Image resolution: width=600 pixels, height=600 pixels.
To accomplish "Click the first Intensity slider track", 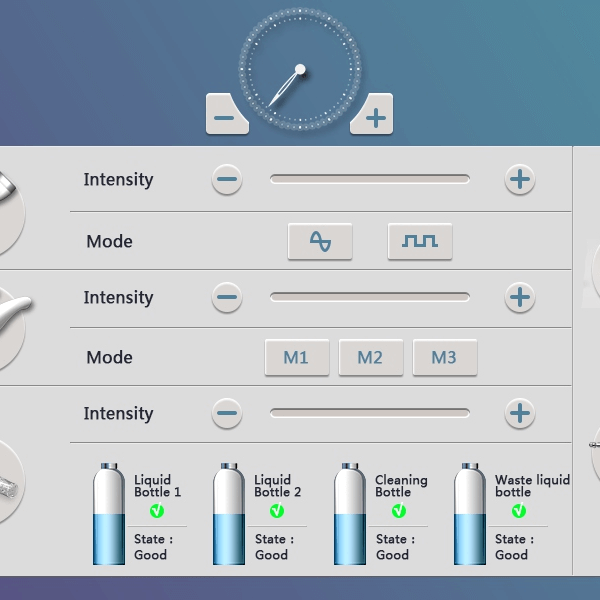I will tap(369, 179).
